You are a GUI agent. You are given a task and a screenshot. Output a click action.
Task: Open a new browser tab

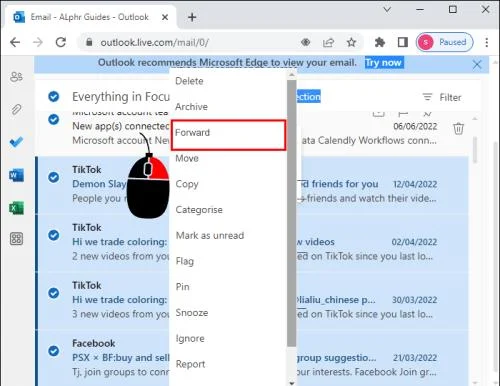click(192, 17)
